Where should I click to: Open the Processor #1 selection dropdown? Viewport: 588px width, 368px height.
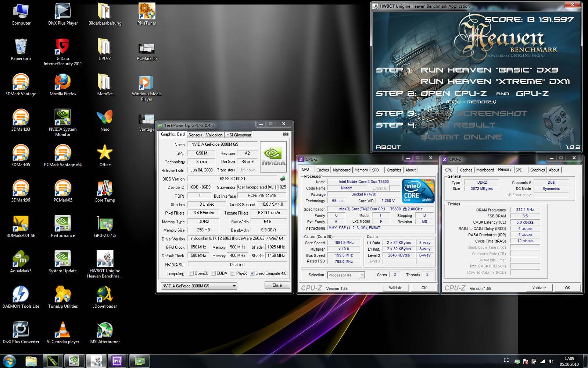(346, 275)
